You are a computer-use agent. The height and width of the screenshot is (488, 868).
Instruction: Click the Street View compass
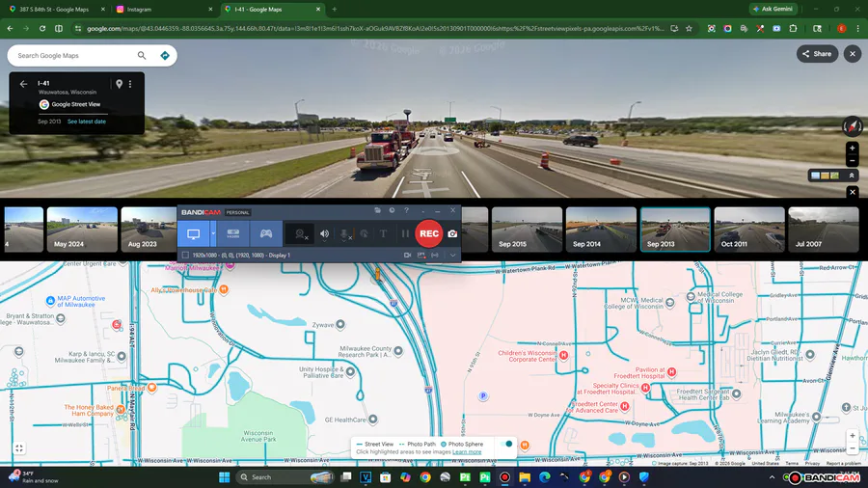click(x=853, y=126)
